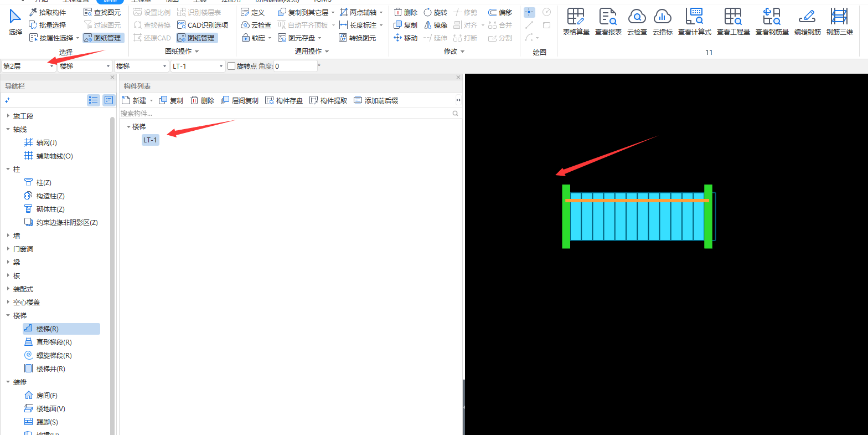Open 图元存盘 dropdown

tap(319, 38)
